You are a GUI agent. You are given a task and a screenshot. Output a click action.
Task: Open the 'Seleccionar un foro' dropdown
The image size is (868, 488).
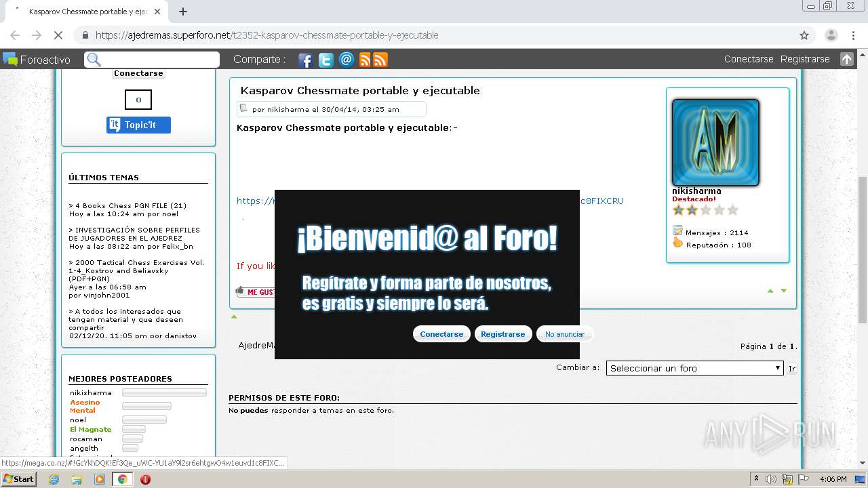tap(695, 368)
